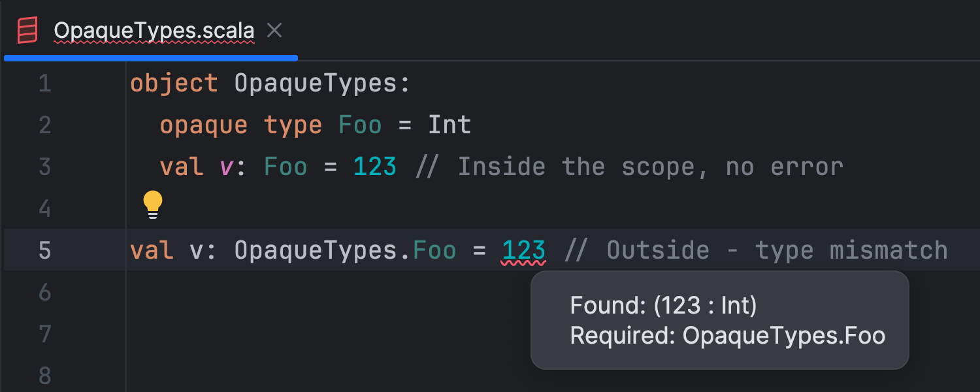980x392 pixels.
Task: Click line number 3 in the gutter
Action: coord(44,167)
